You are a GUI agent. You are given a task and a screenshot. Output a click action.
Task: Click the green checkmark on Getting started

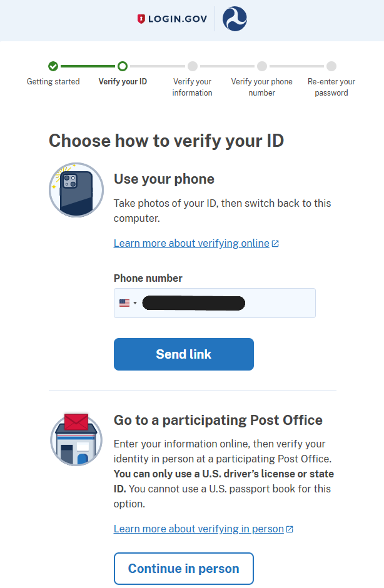53,66
